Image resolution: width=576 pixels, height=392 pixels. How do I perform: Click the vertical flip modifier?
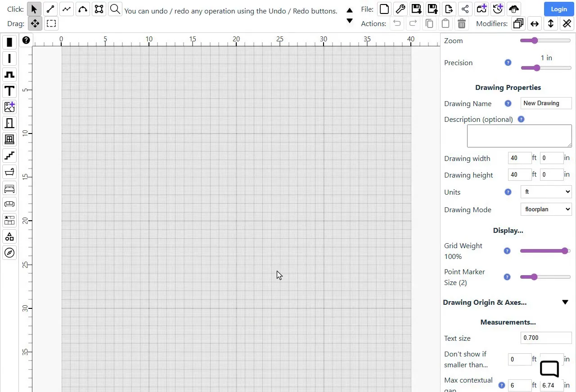point(551,23)
